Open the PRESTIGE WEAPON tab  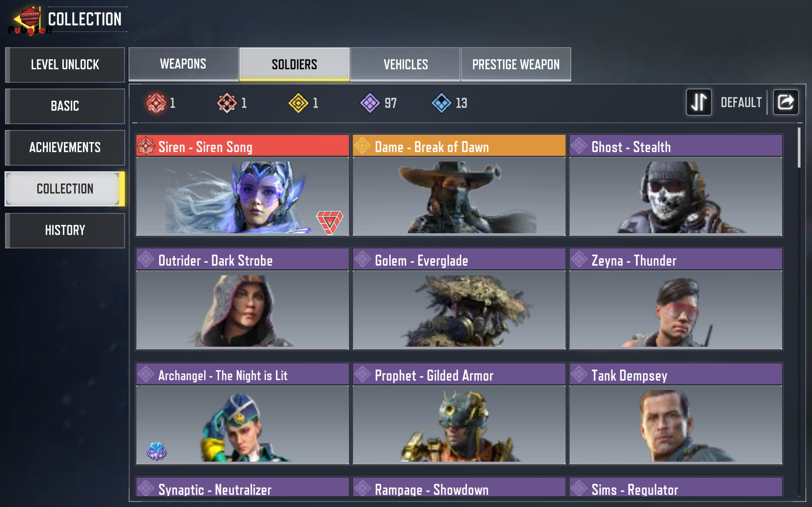pyautogui.click(x=516, y=64)
